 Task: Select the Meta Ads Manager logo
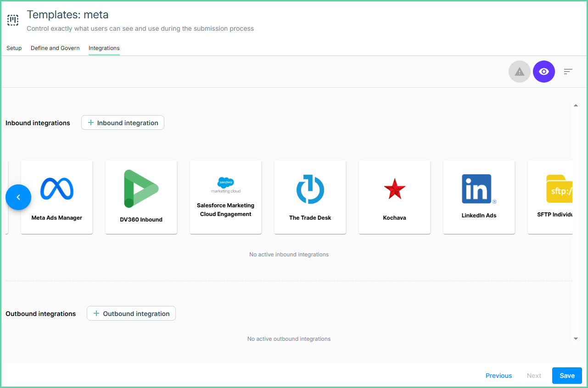57,188
